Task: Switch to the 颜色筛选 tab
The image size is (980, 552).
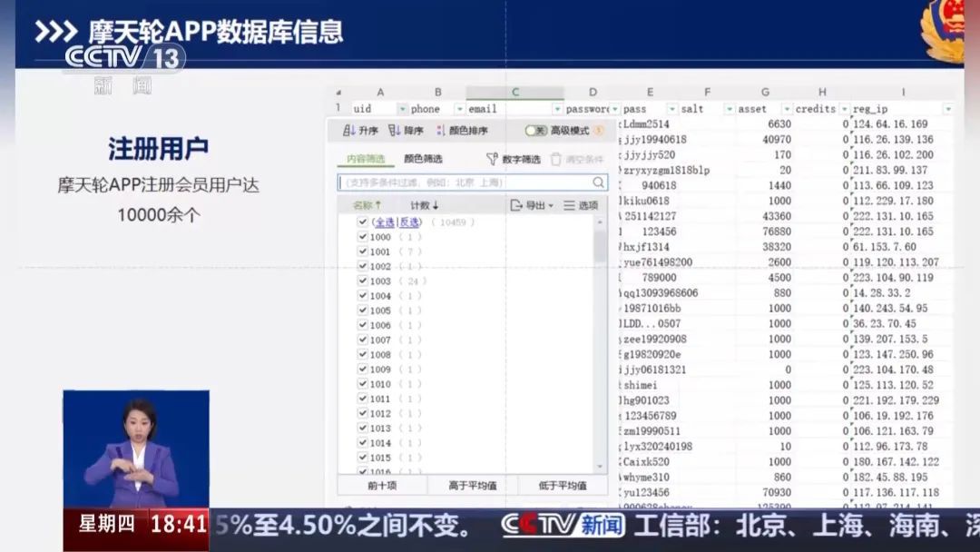Action: tap(423, 159)
